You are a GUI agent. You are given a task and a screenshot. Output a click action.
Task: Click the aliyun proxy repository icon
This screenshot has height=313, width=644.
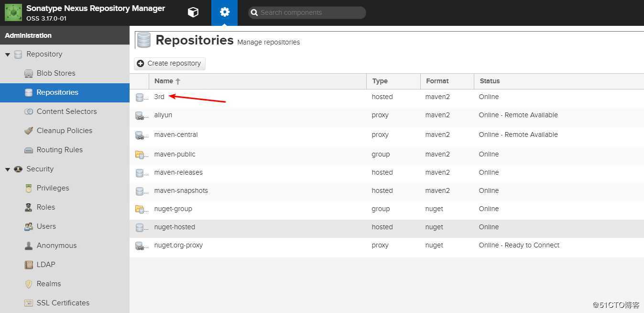[x=140, y=115]
